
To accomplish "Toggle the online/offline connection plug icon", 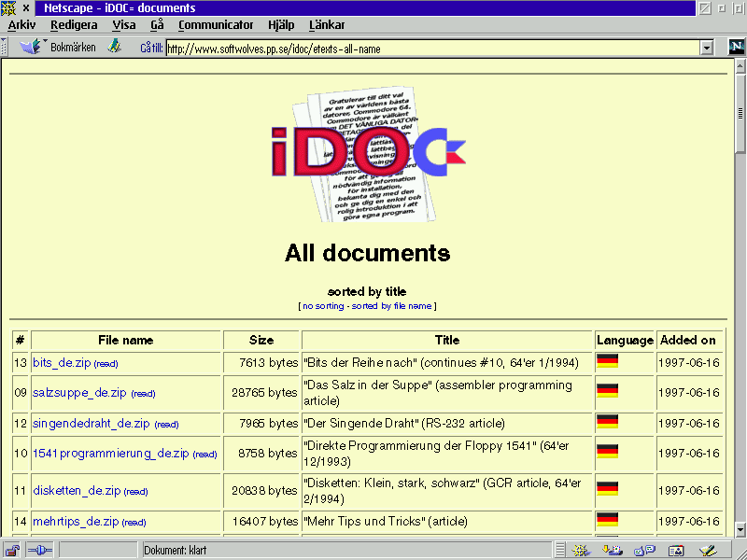I will (x=39, y=551).
